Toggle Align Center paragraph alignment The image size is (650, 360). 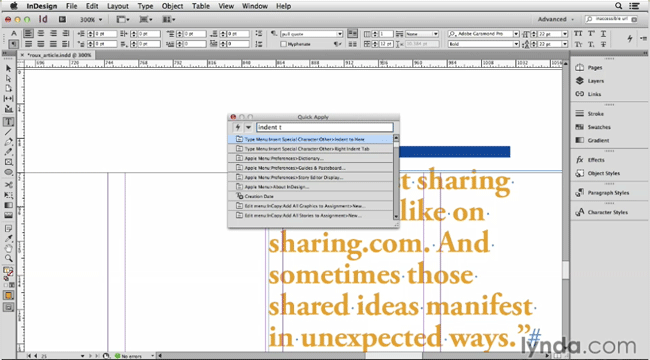pos(41,34)
